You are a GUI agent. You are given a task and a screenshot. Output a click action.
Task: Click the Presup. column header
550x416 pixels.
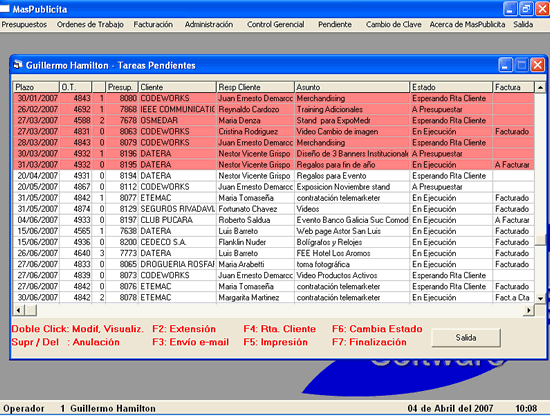(x=121, y=87)
